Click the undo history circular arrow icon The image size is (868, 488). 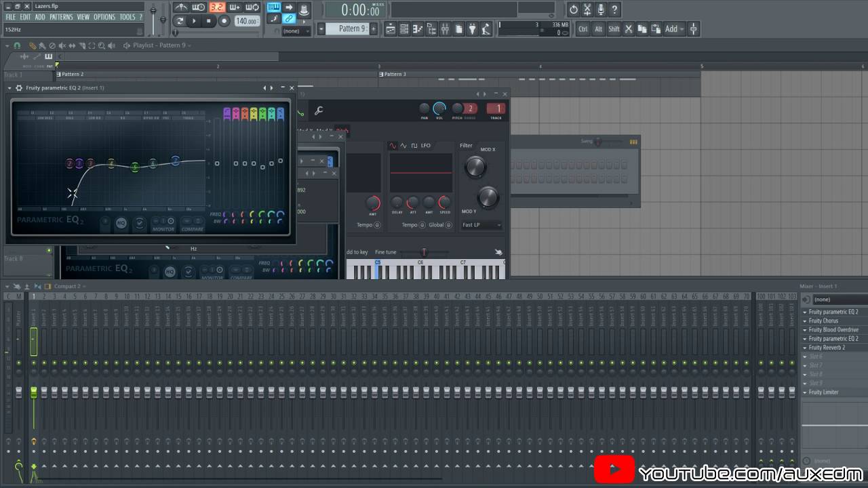tap(574, 9)
